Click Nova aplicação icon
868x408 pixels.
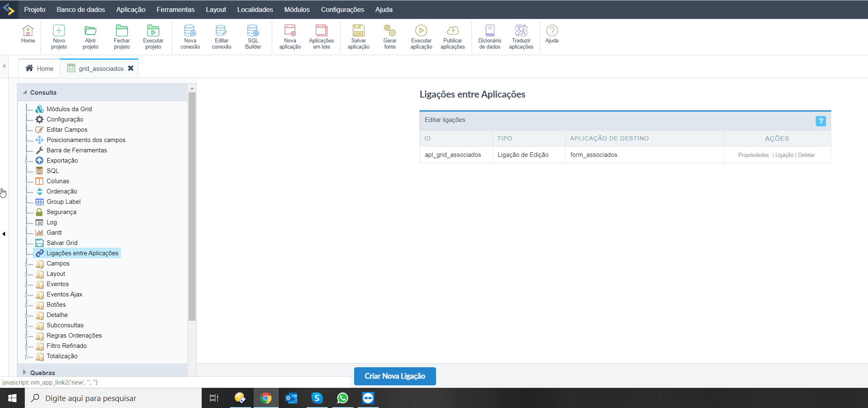(290, 37)
